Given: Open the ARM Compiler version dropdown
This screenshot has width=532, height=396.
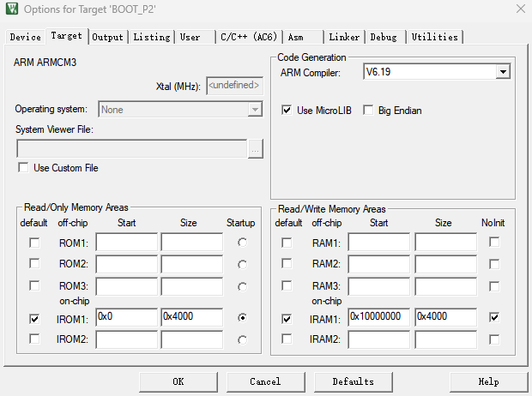Looking at the screenshot, I should click(503, 73).
